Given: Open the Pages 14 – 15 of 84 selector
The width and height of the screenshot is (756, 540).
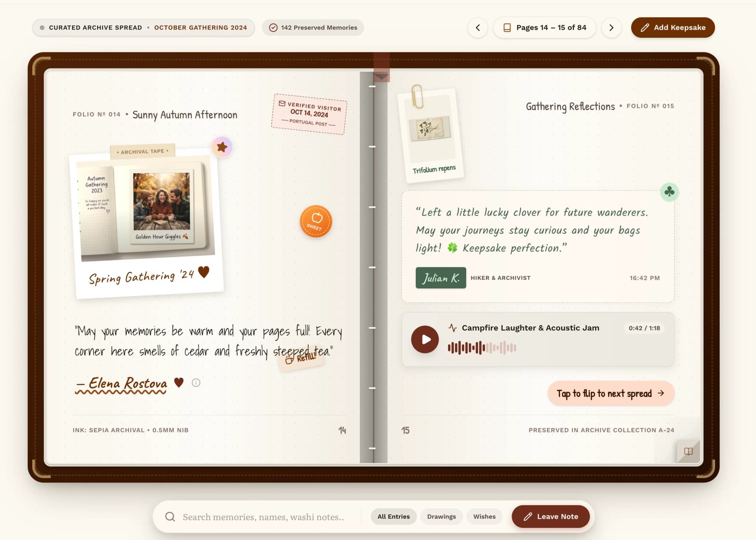Looking at the screenshot, I should tap(545, 28).
